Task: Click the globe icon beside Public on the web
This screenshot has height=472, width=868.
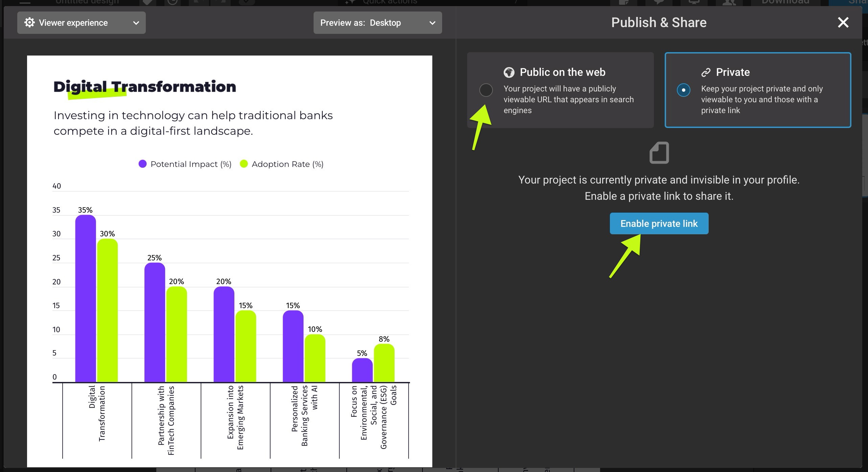Action: tap(509, 72)
